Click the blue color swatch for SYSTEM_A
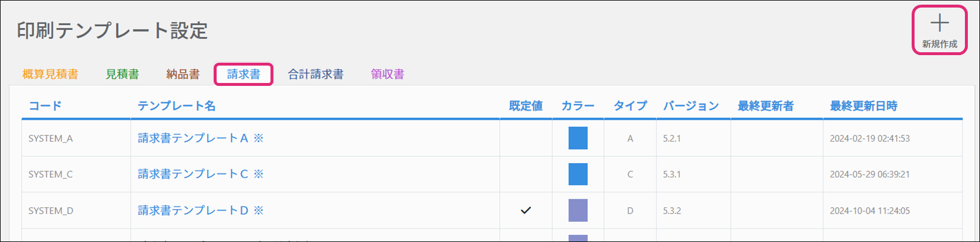980x242 pixels. [x=578, y=138]
